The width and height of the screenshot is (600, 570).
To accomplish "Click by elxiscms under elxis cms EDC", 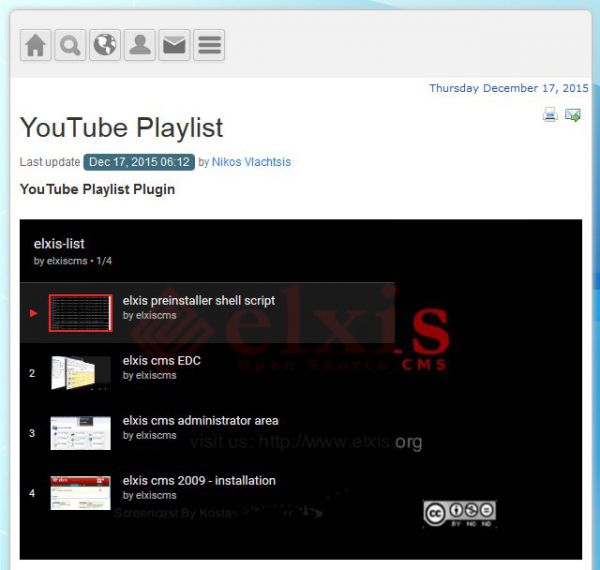I will click(150, 375).
